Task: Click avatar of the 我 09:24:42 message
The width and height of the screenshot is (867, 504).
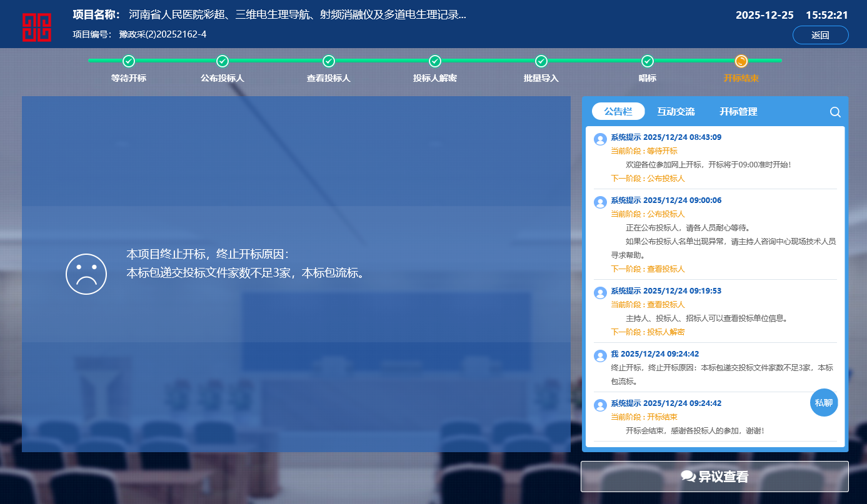Action: [600, 356]
